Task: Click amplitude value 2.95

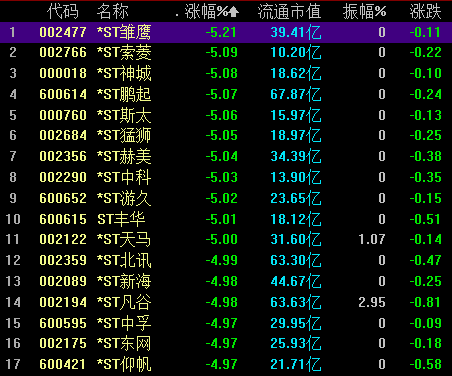Action: click(x=372, y=302)
